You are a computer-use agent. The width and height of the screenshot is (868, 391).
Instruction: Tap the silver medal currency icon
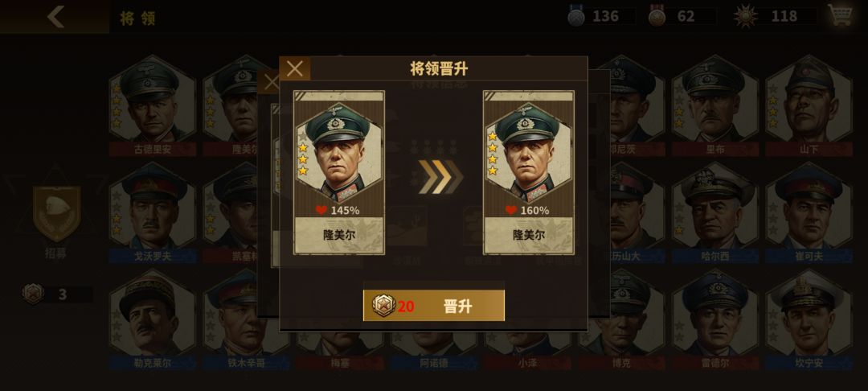576,15
